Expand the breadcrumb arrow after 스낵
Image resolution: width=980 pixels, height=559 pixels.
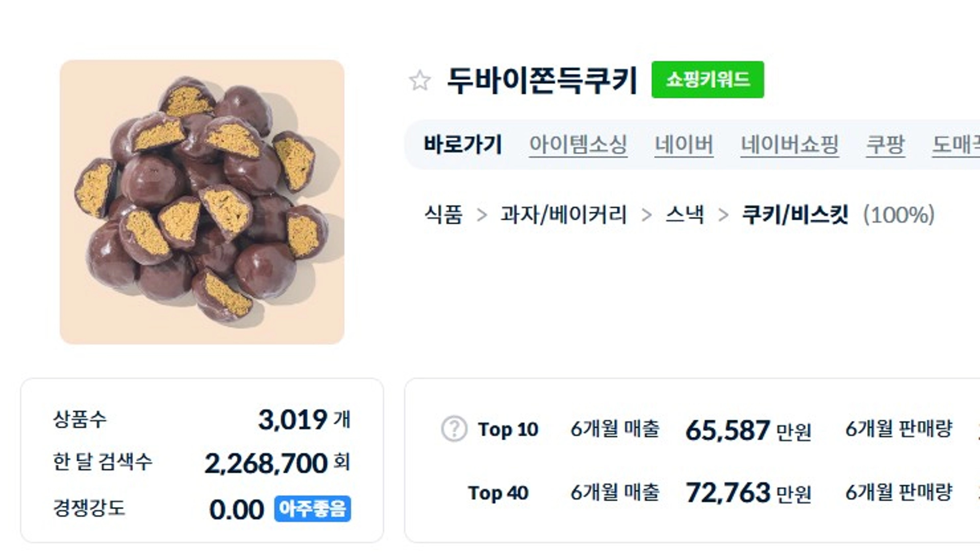point(725,215)
